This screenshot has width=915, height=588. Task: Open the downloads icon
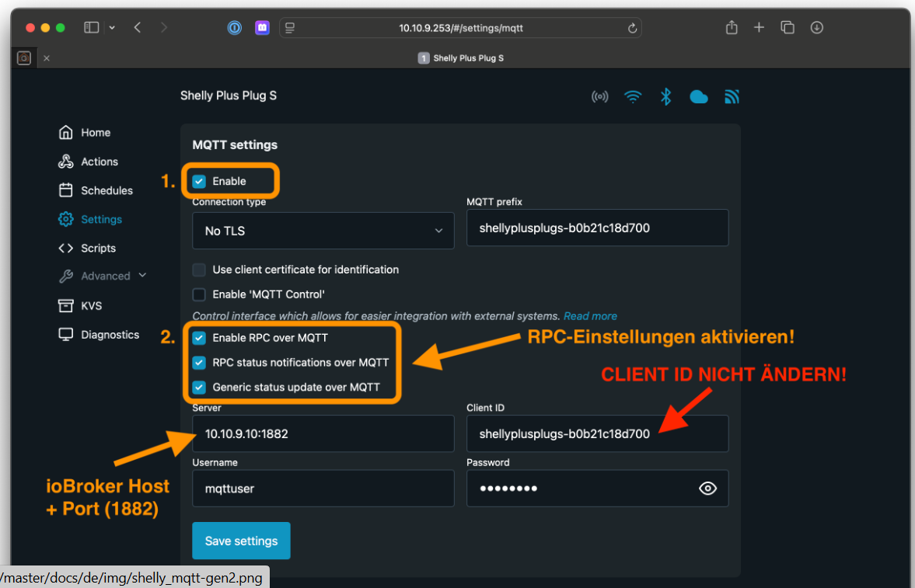click(817, 27)
